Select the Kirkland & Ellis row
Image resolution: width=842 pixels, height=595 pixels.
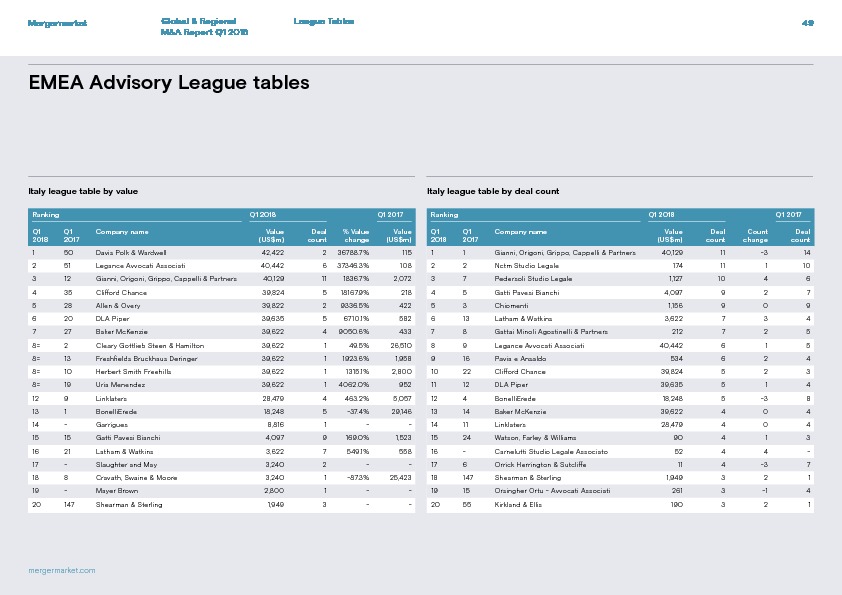click(x=621, y=504)
